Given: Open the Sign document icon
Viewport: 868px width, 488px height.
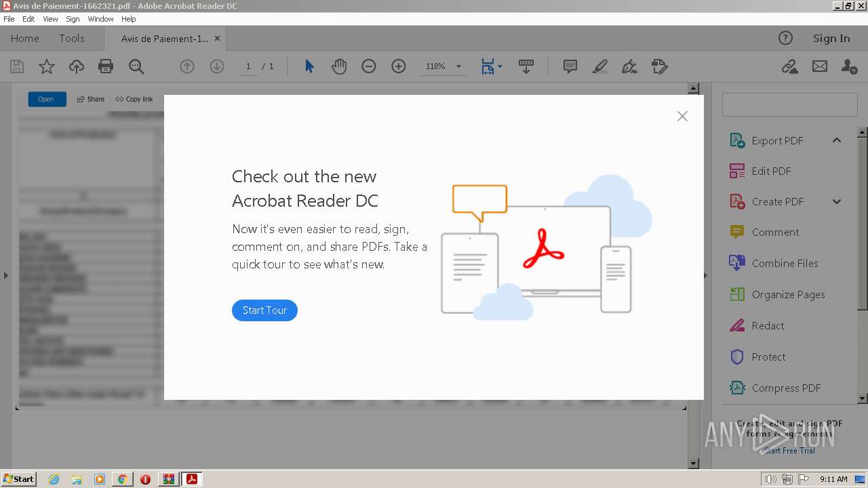Looking at the screenshot, I should 629,66.
